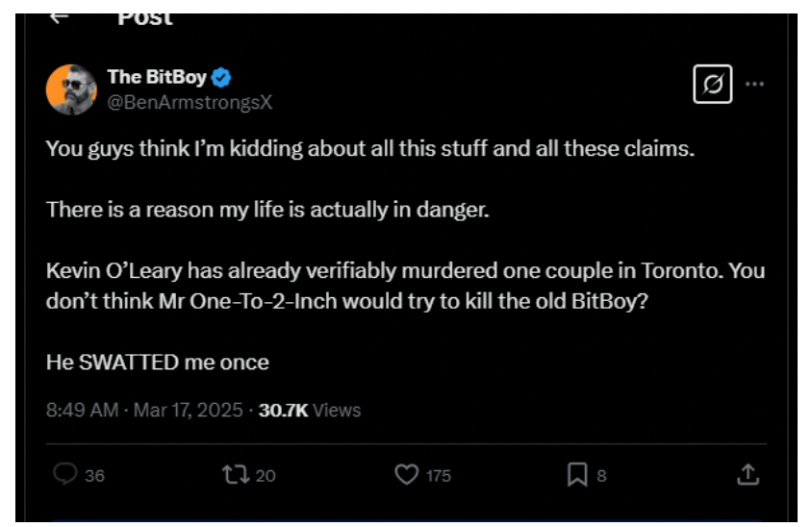
Task: Click the back arrow beside Post
Action: 60,18
